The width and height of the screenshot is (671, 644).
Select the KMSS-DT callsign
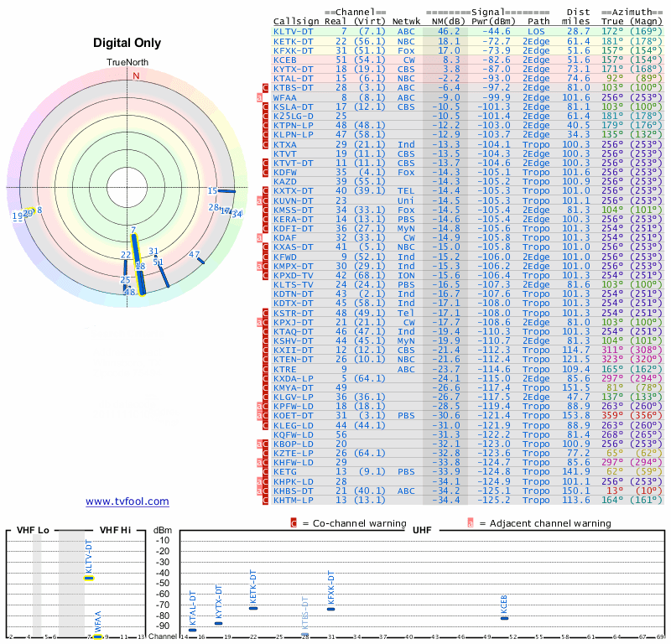(x=293, y=210)
